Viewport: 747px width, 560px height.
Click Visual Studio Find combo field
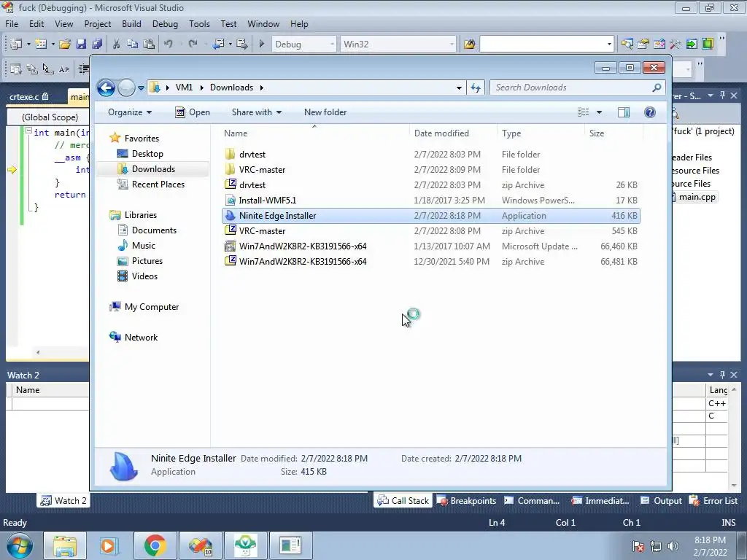pos(546,44)
